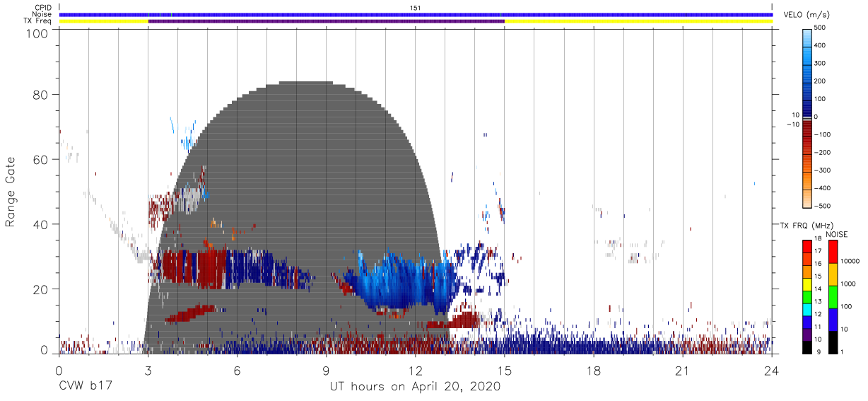Click the 15 label in TX FRQ legend

[817, 277]
